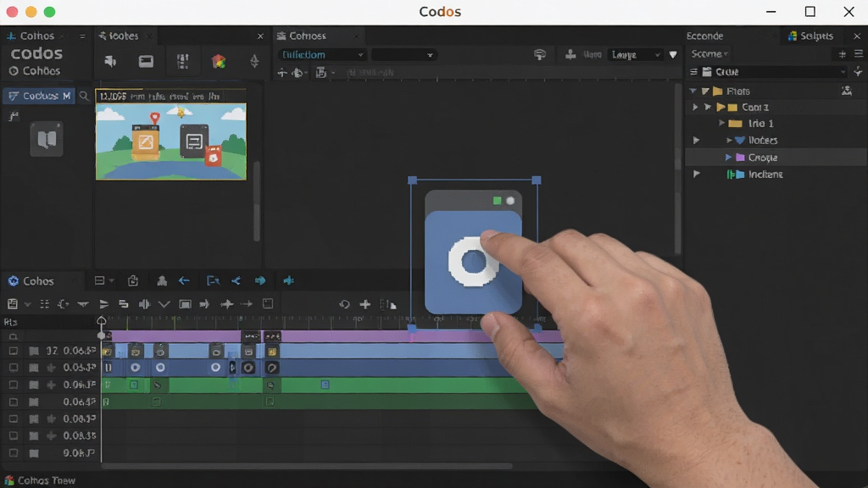Tick the checkbox of the bright-green track row
This screenshot has width=868, height=488.
14,385
